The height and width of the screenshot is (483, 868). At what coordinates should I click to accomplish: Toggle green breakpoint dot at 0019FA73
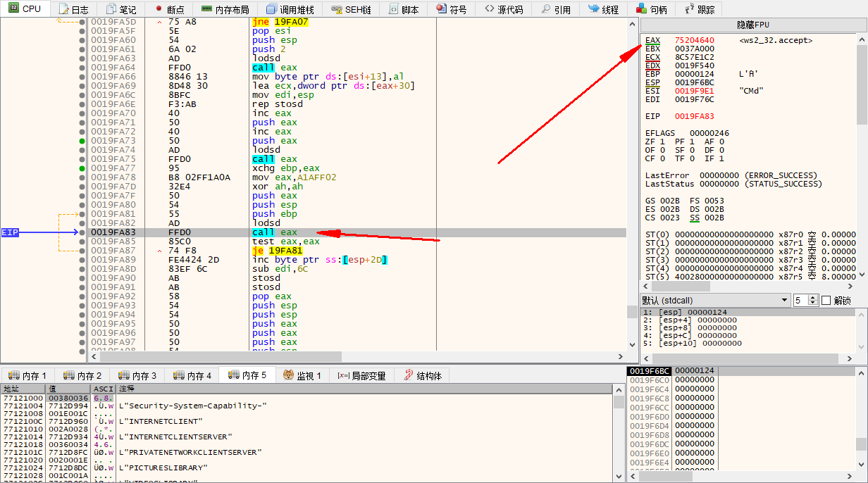[x=82, y=141]
